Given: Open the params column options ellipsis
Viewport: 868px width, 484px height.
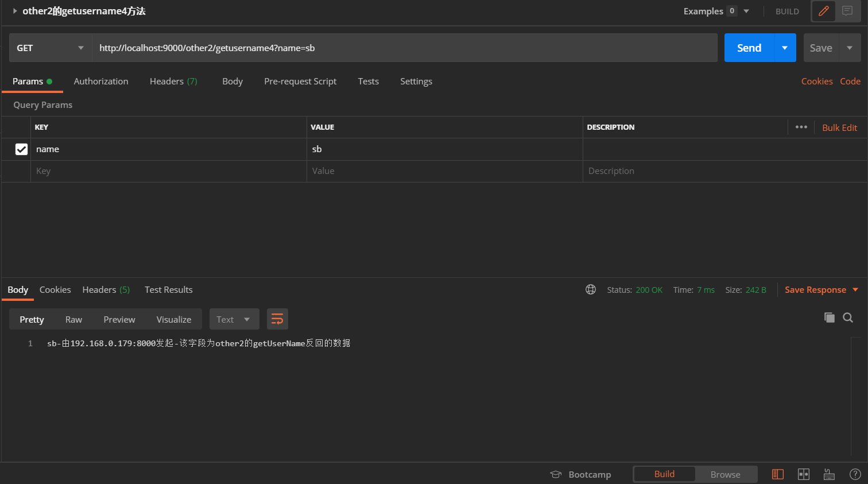Looking at the screenshot, I should tap(801, 127).
